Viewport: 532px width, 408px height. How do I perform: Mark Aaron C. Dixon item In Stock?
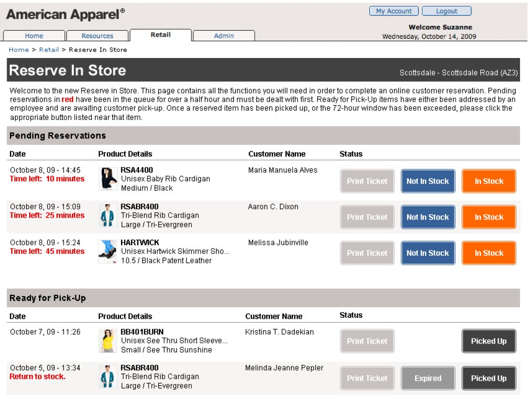pos(489,217)
